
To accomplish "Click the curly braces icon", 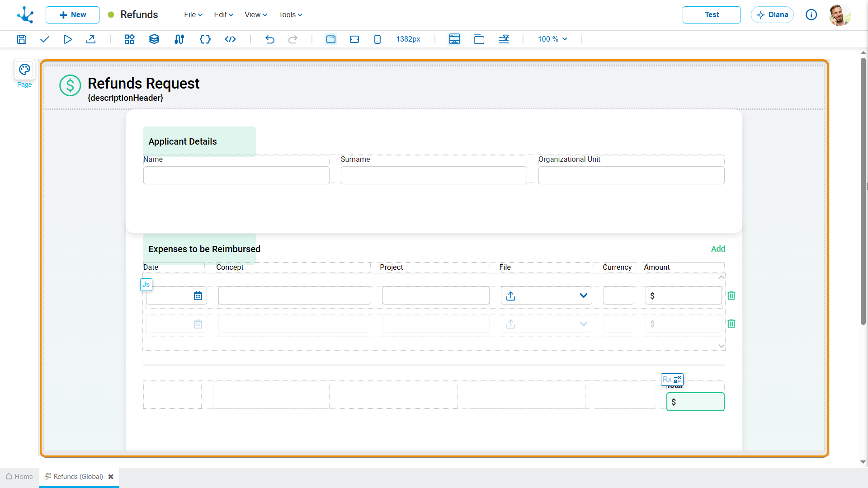I will click(x=205, y=39).
